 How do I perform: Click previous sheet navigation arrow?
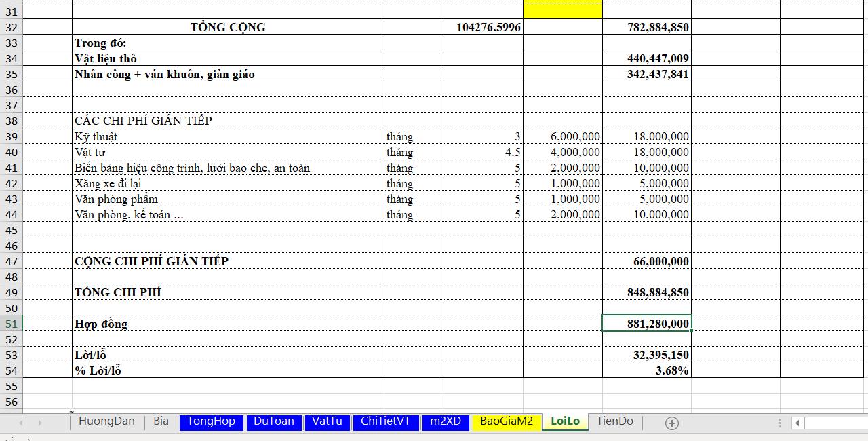point(20,423)
